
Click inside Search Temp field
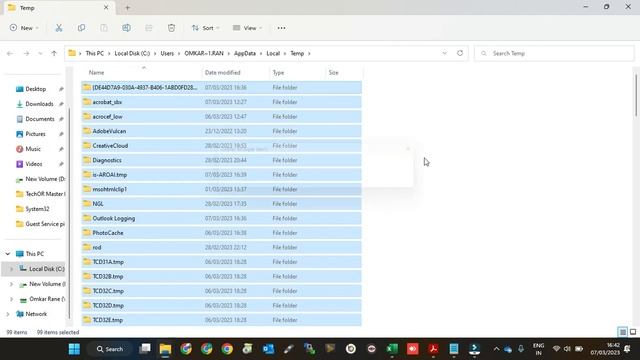tap(554, 53)
